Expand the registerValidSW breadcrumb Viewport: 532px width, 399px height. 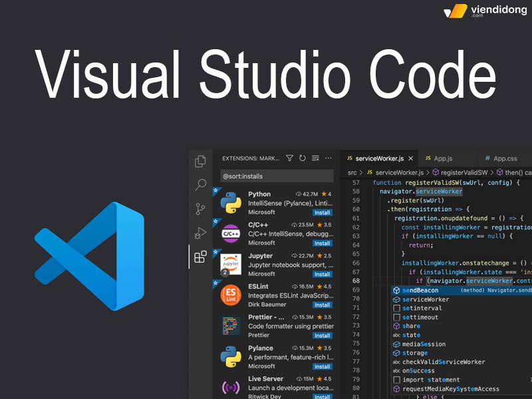pos(462,172)
